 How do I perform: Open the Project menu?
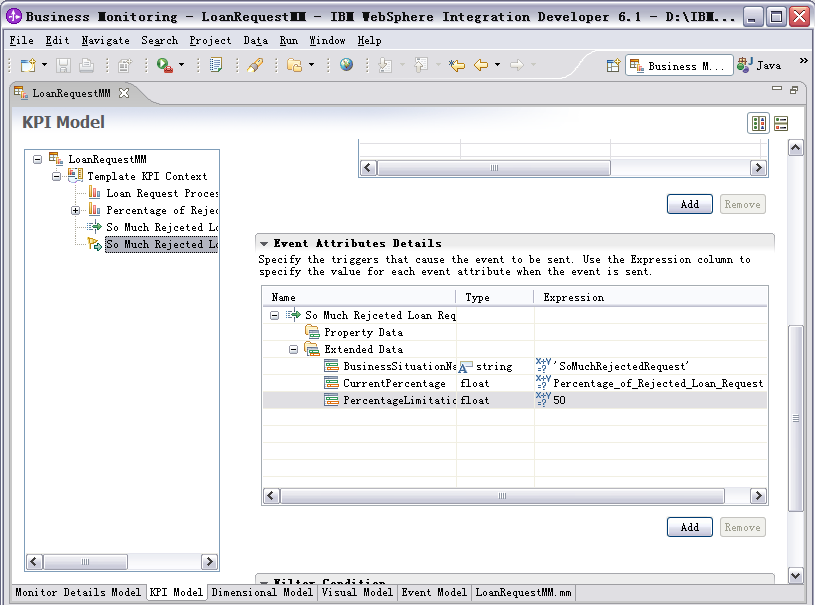point(210,41)
